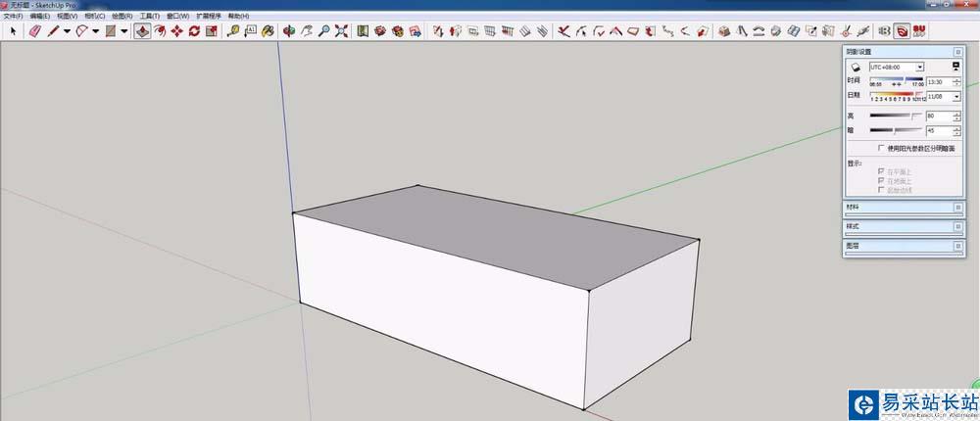Adjust the dark shading slider

(897, 130)
